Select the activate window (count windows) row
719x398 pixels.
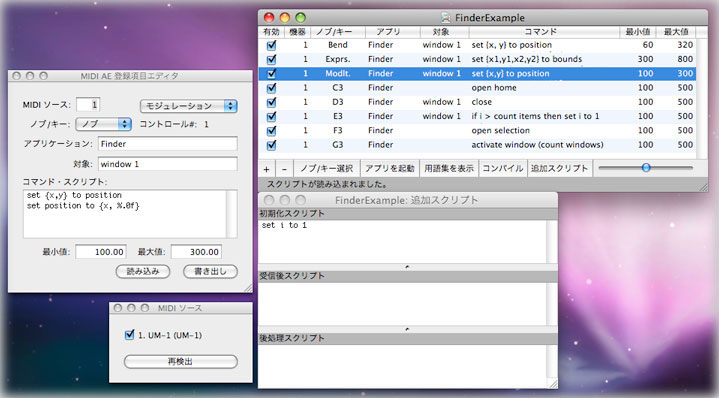(x=477, y=145)
